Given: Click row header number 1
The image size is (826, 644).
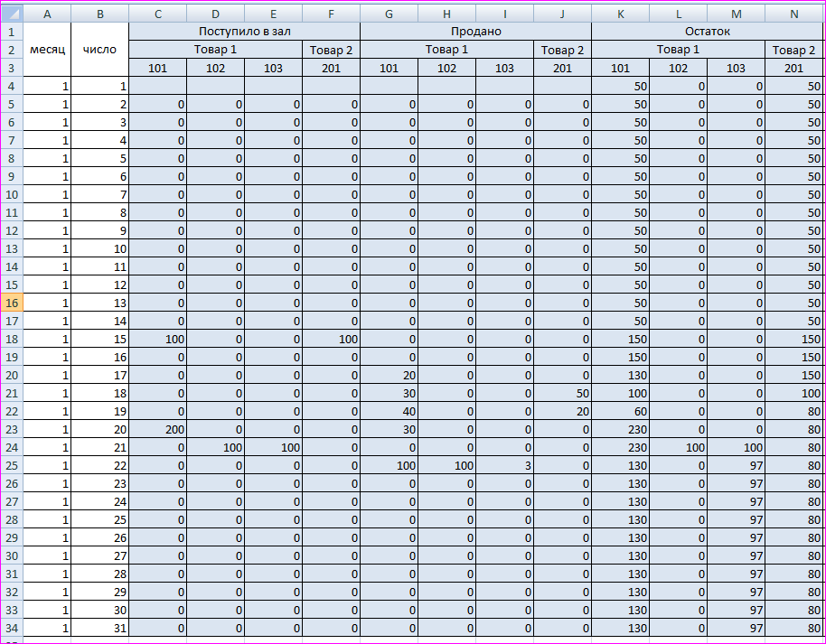Looking at the screenshot, I should click(x=12, y=32).
